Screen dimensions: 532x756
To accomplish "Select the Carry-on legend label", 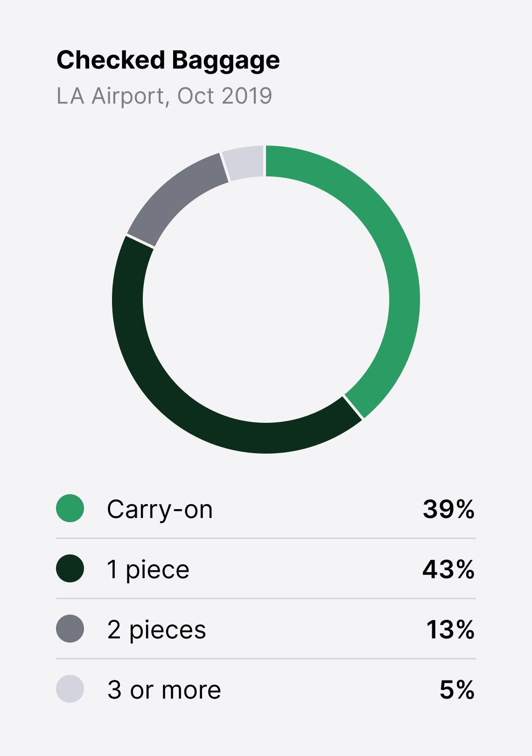I will point(160,509).
